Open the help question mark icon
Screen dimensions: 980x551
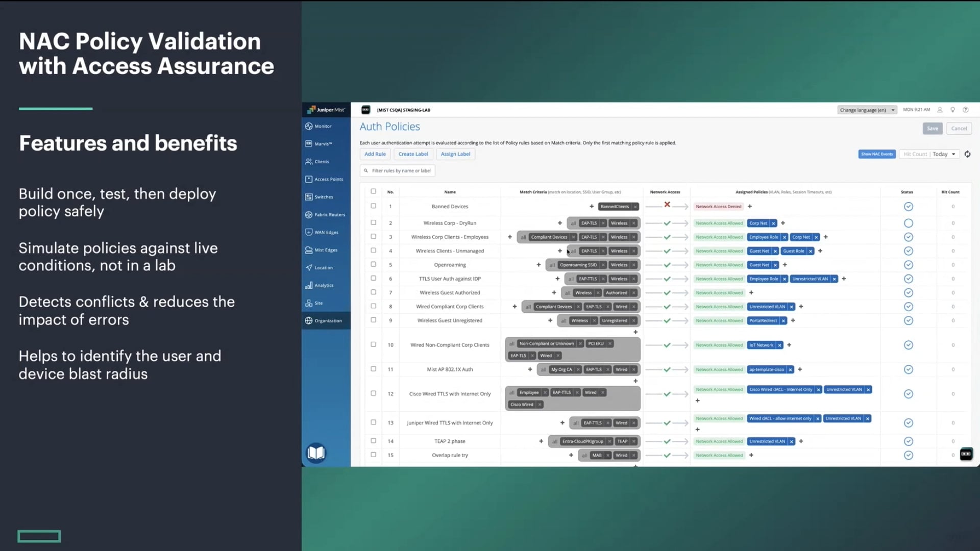(x=965, y=110)
